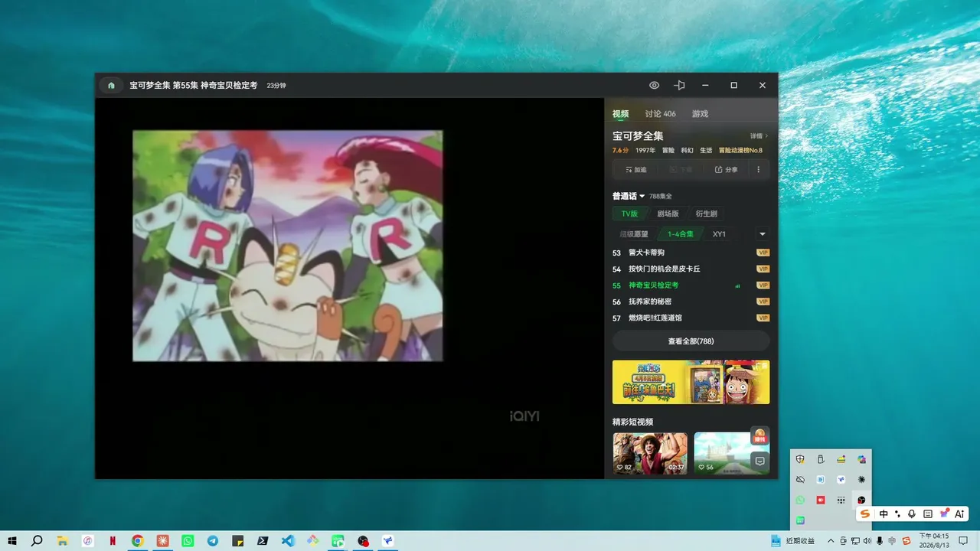
Task: Open the three-dot more options menu
Action: coord(759,170)
